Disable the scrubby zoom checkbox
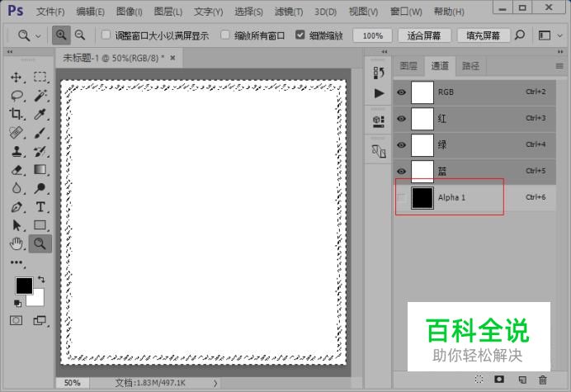 point(300,35)
